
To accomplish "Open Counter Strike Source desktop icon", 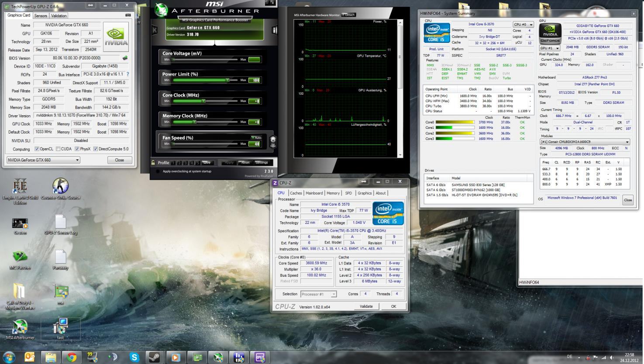I will [61, 189].
